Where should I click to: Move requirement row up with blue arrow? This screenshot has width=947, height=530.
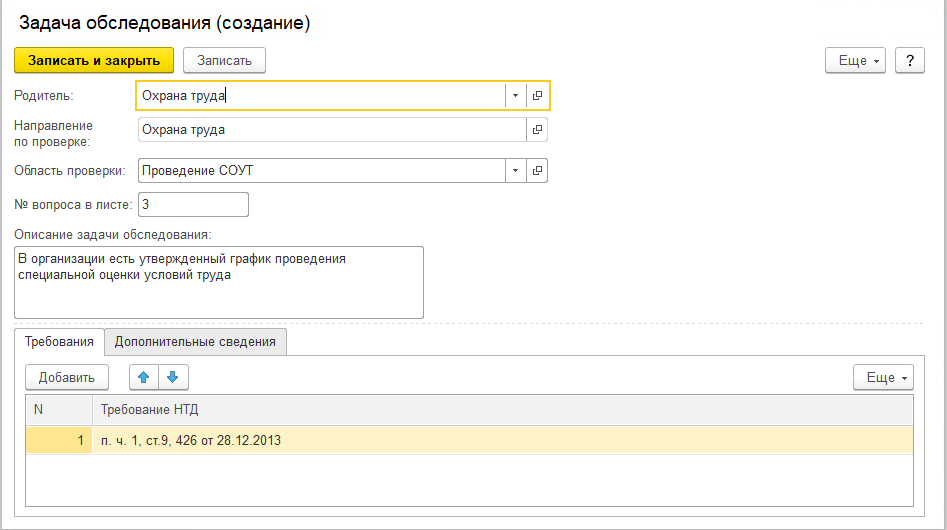click(x=144, y=377)
